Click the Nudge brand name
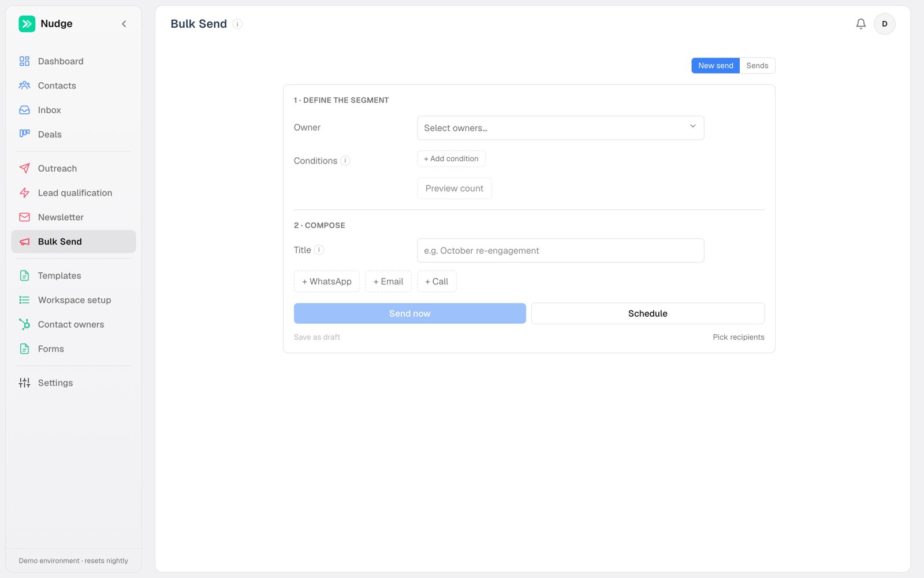The width and height of the screenshot is (924, 578). (x=57, y=24)
